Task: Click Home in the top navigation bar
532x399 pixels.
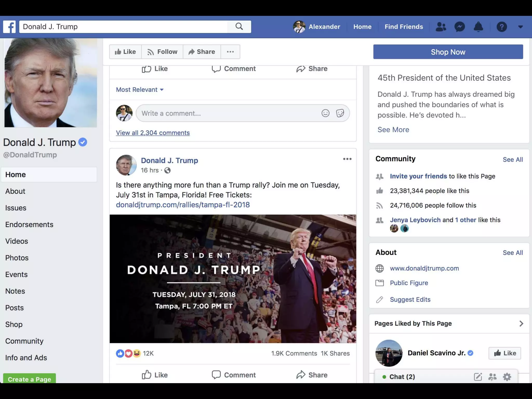Action: pyautogui.click(x=362, y=27)
